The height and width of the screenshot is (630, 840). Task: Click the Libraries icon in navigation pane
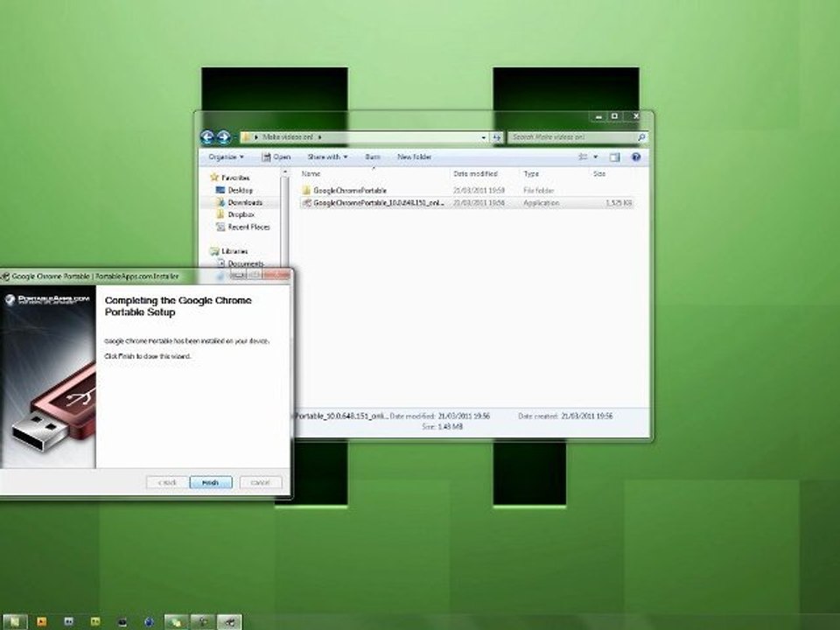coord(214,251)
